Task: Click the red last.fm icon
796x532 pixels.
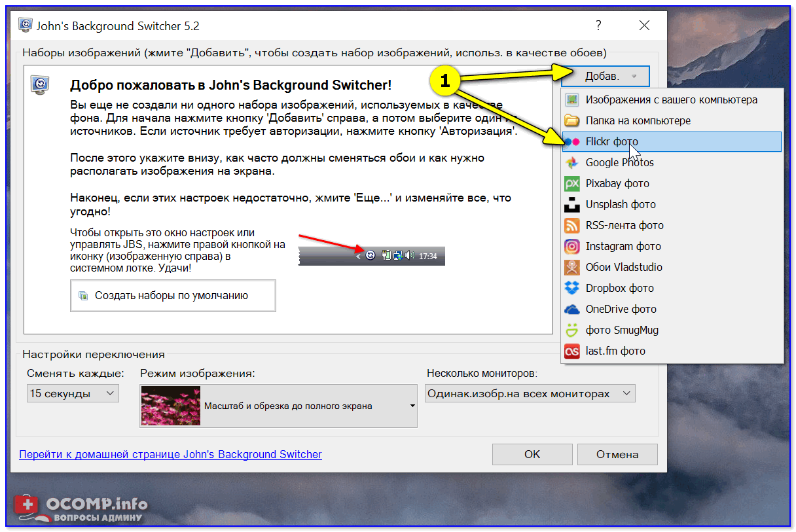Action: pyautogui.click(x=572, y=351)
